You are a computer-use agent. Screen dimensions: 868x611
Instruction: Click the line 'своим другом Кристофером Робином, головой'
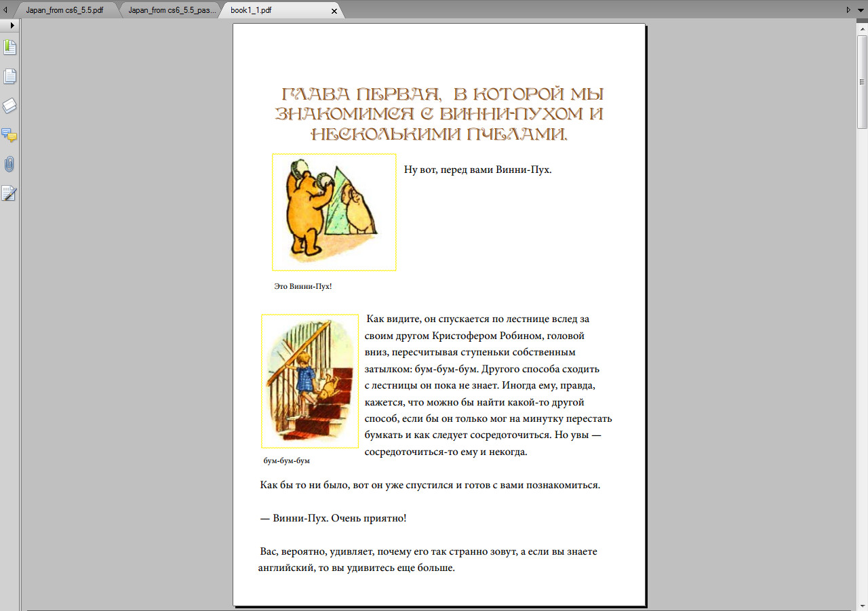(475, 336)
